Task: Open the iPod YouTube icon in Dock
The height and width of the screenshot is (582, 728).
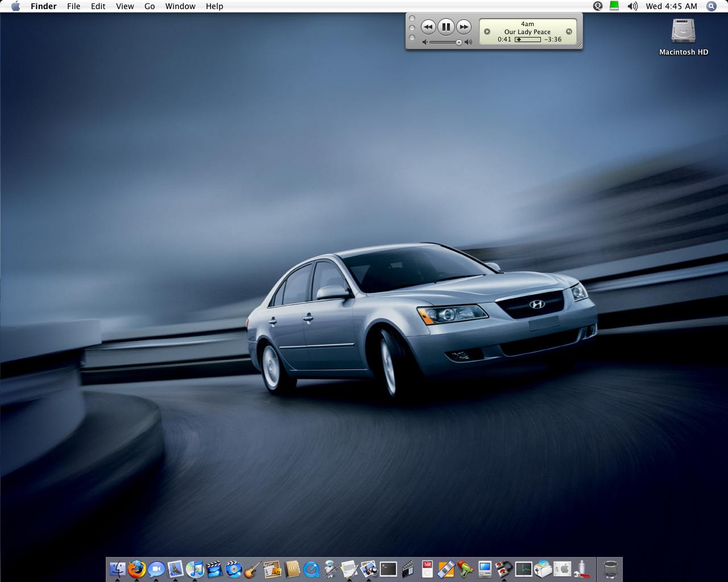Action: tap(427, 569)
